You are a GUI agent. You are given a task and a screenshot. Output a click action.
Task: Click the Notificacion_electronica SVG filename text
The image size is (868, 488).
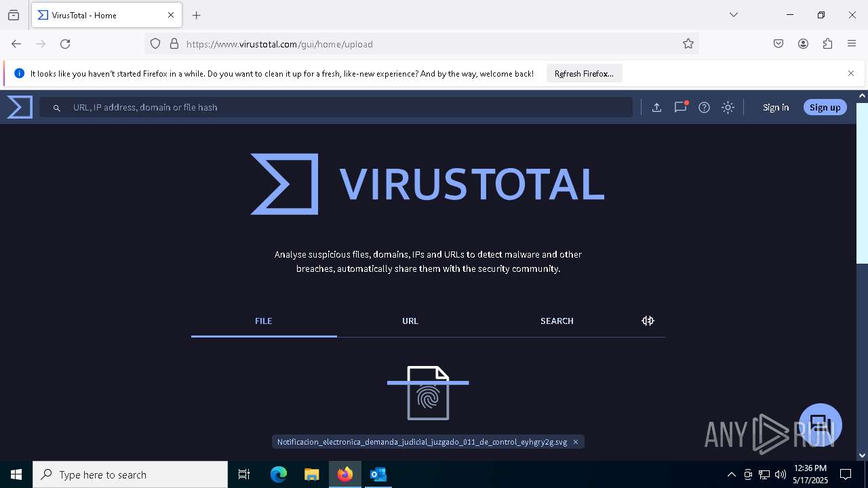pos(422,442)
